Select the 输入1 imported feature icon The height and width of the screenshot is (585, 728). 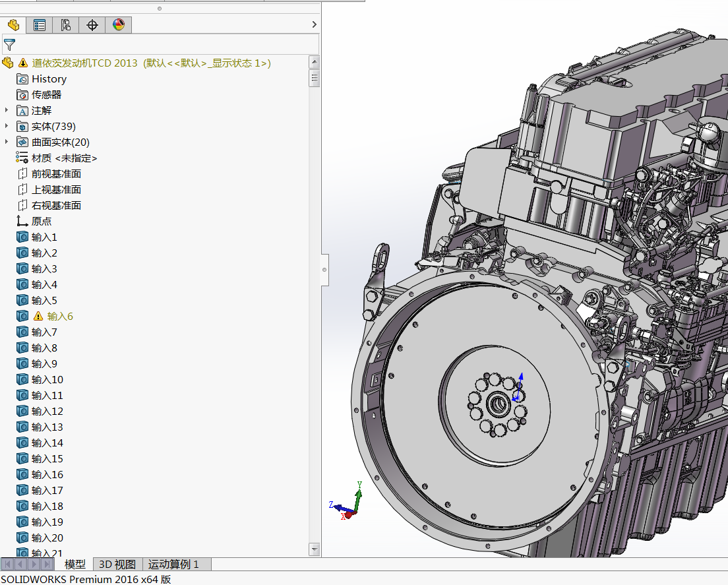click(x=22, y=237)
